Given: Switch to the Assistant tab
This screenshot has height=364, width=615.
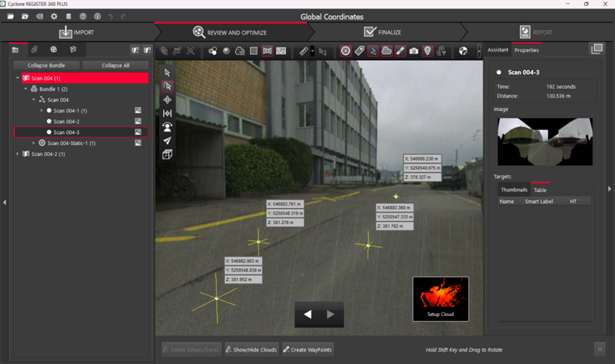Looking at the screenshot, I should pos(498,50).
